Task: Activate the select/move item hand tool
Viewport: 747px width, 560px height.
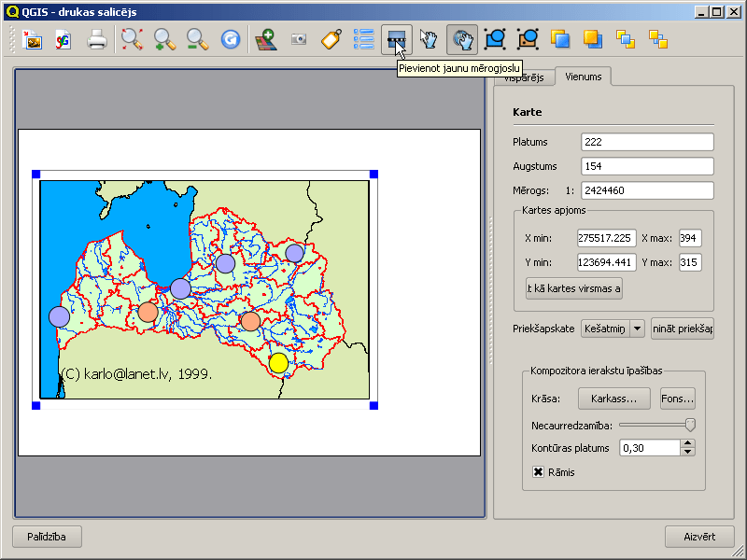Action: [x=429, y=40]
